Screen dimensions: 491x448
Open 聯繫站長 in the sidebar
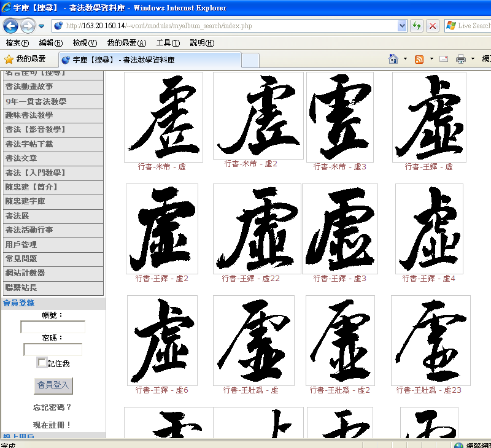pyautogui.click(x=53, y=288)
